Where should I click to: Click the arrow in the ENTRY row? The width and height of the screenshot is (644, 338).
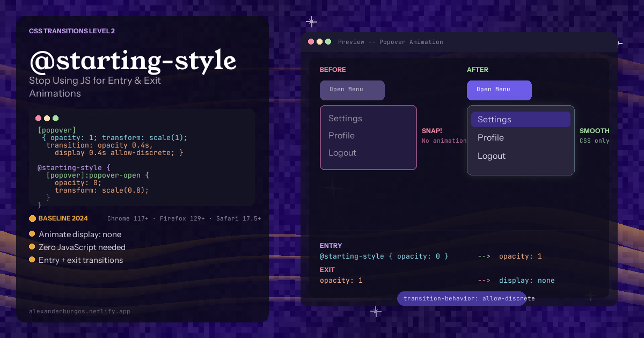pos(484,256)
